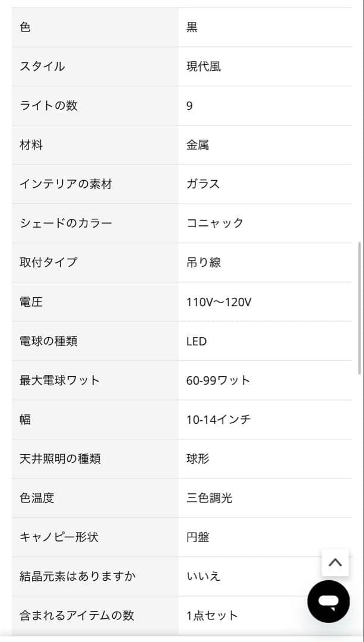
Task: Click the 110V〜120V voltage value
Action: (220, 302)
